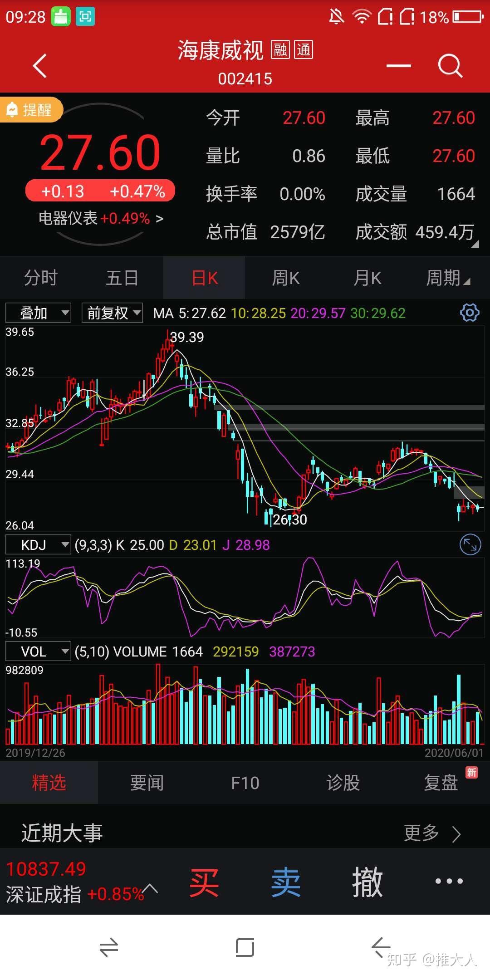Open the 叠加 overlay dropdown
The height and width of the screenshot is (980, 490).
click(38, 313)
